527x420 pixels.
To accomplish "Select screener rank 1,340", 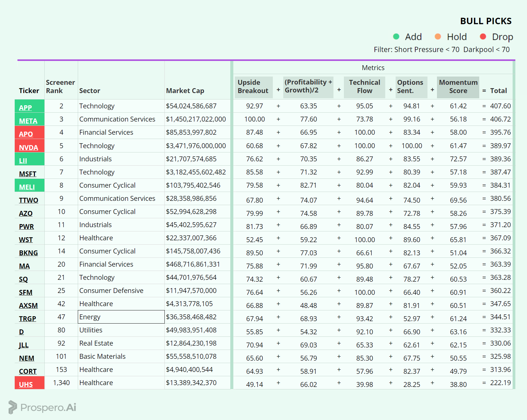I will [x=61, y=383].
